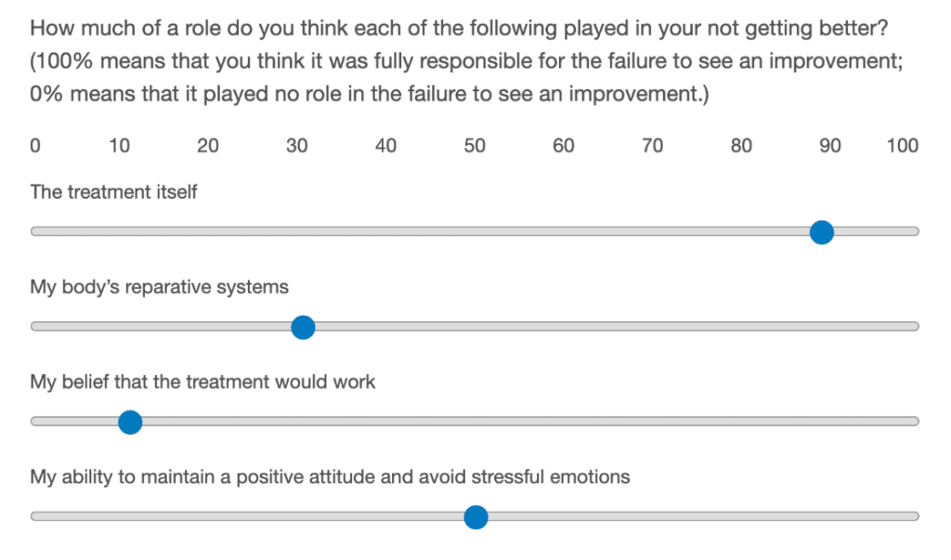Select the 'The treatment itself' label text
This screenshot has width=951, height=560.
pyautogui.click(x=112, y=192)
